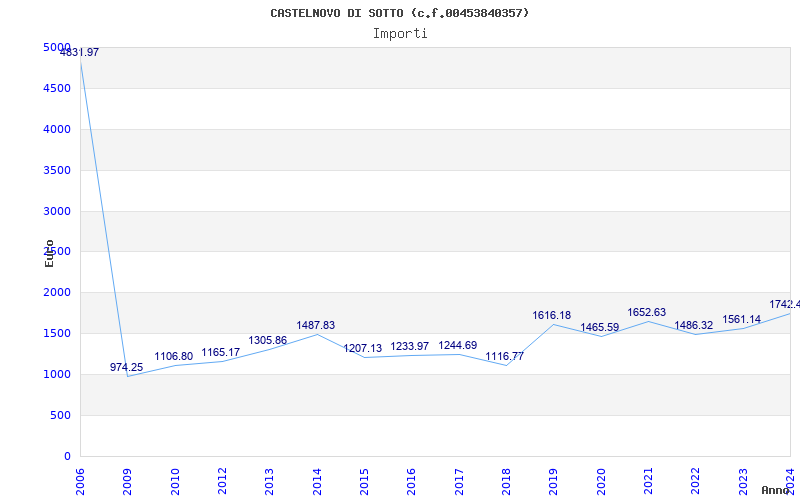Select the 4000 y-axis value

click(x=57, y=129)
